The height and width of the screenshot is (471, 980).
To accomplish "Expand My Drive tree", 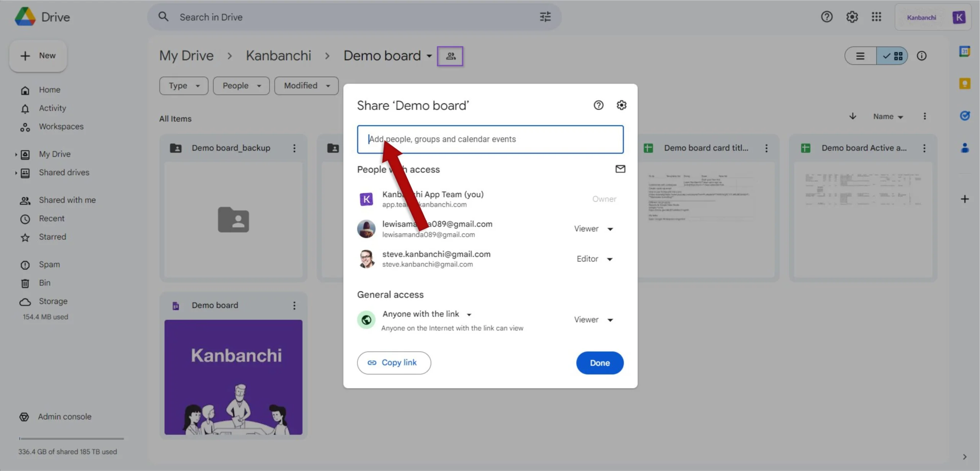I will pyautogui.click(x=16, y=155).
